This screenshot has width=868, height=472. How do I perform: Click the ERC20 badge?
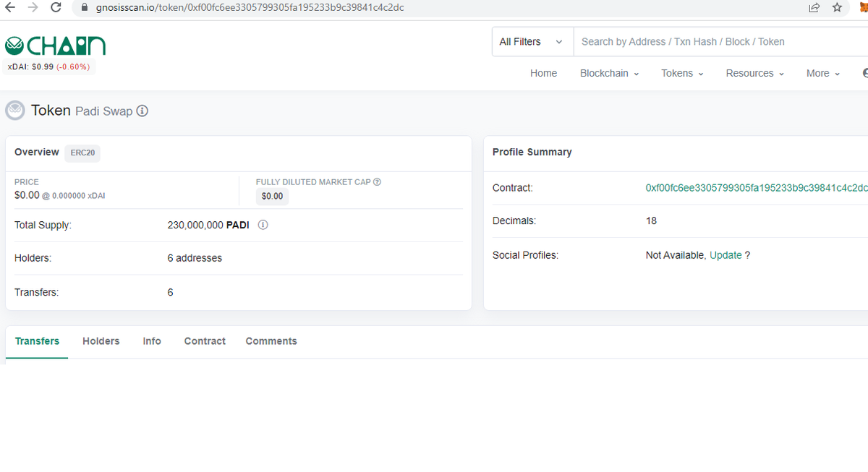(x=82, y=153)
